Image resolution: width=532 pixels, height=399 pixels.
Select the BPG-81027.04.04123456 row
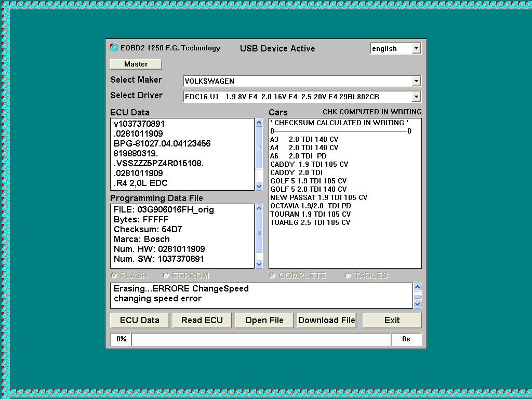pos(162,143)
